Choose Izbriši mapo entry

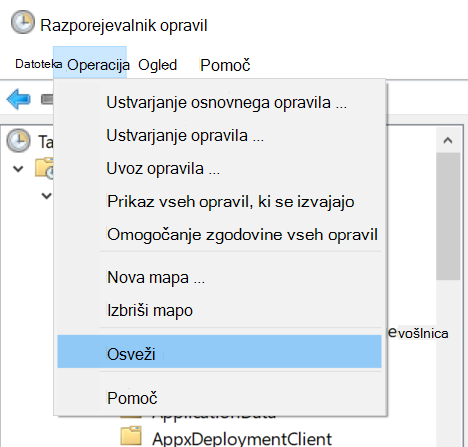[219, 310]
